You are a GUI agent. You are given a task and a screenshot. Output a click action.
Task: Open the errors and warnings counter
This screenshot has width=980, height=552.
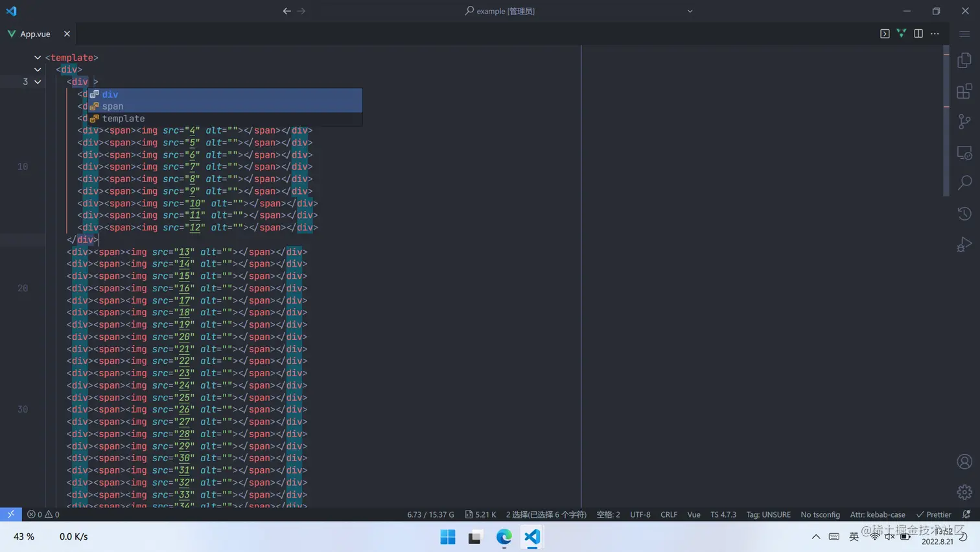pyautogui.click(x=43, y=514)
